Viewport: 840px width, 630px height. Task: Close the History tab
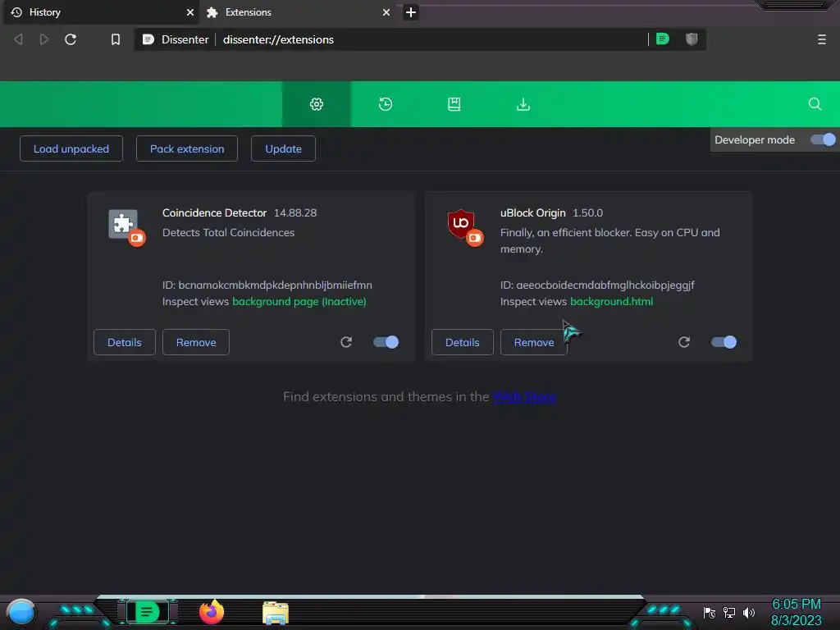tap(189, 12)
